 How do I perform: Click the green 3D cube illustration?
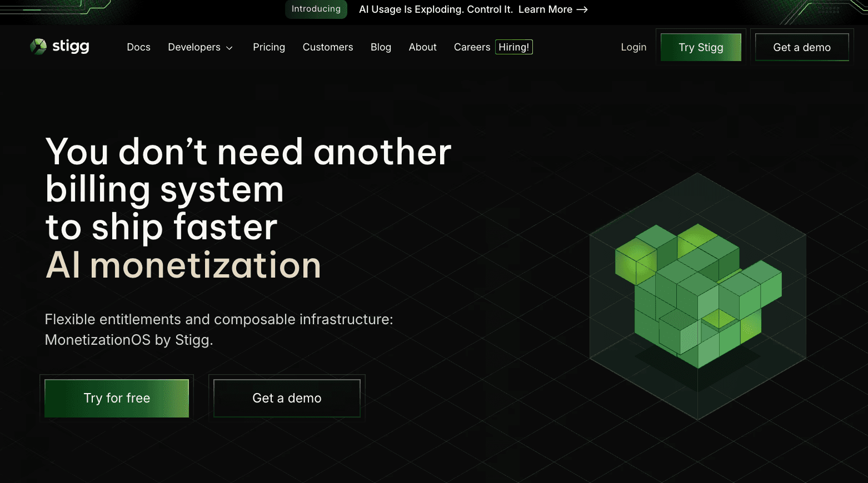pos(698,296)
